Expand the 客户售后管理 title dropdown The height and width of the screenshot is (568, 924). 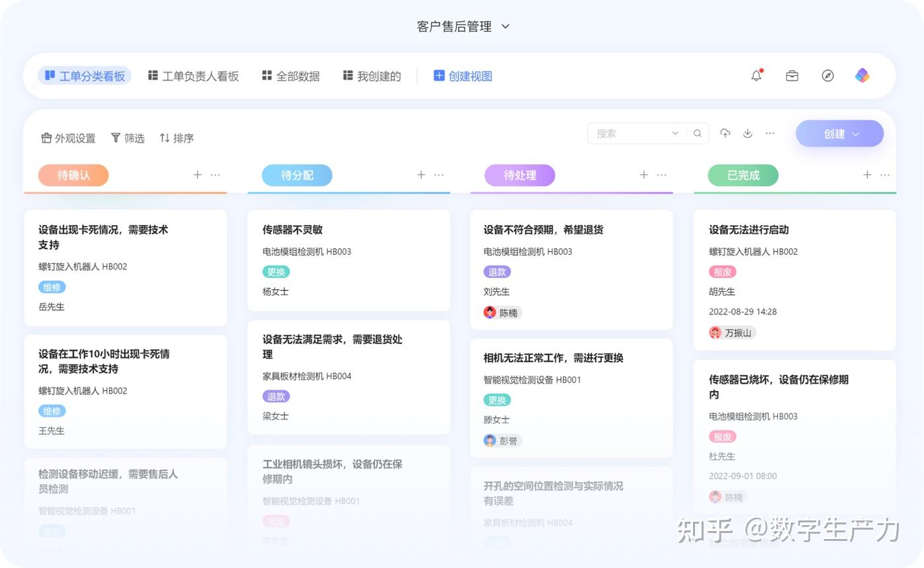click(x=505, y=26)
